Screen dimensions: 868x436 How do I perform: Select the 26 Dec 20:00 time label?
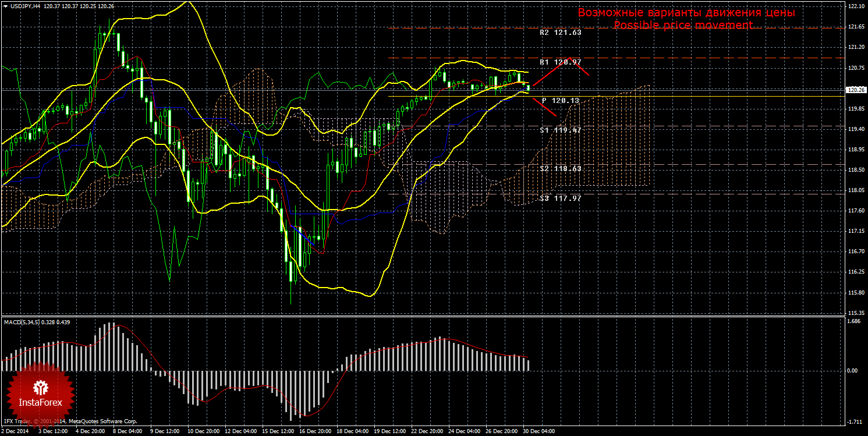(502, 431)
